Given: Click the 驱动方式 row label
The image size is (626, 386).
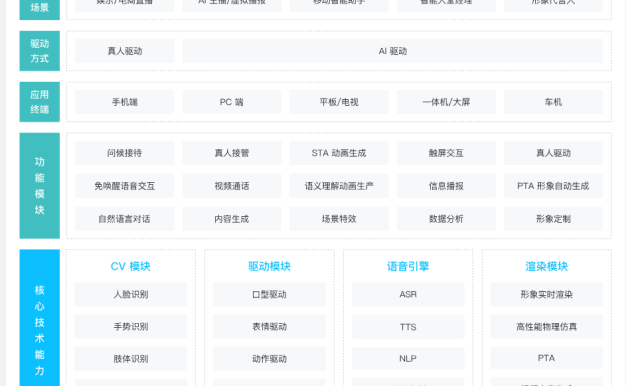Looking at the screenshot, I should pyautogui.click(x=40, y=51).
